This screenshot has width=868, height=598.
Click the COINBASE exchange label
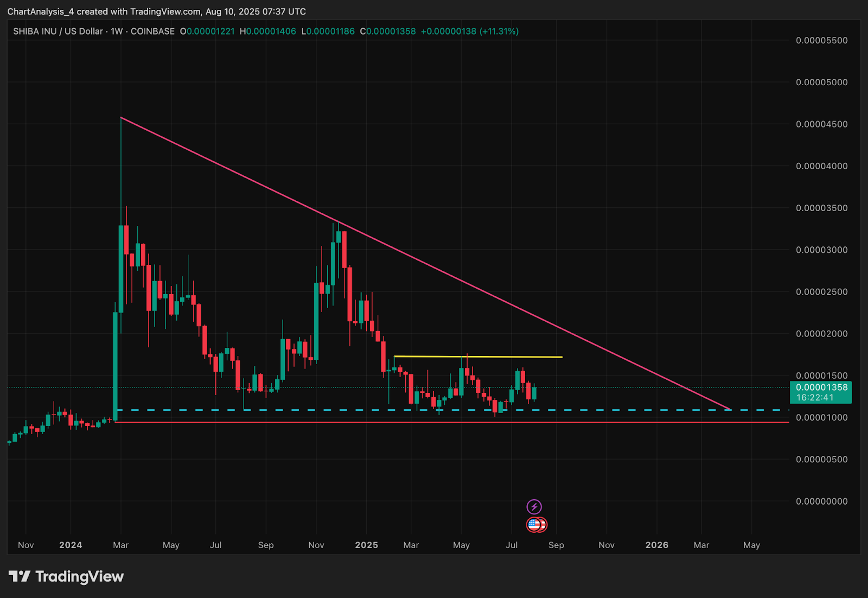(152, 31)
